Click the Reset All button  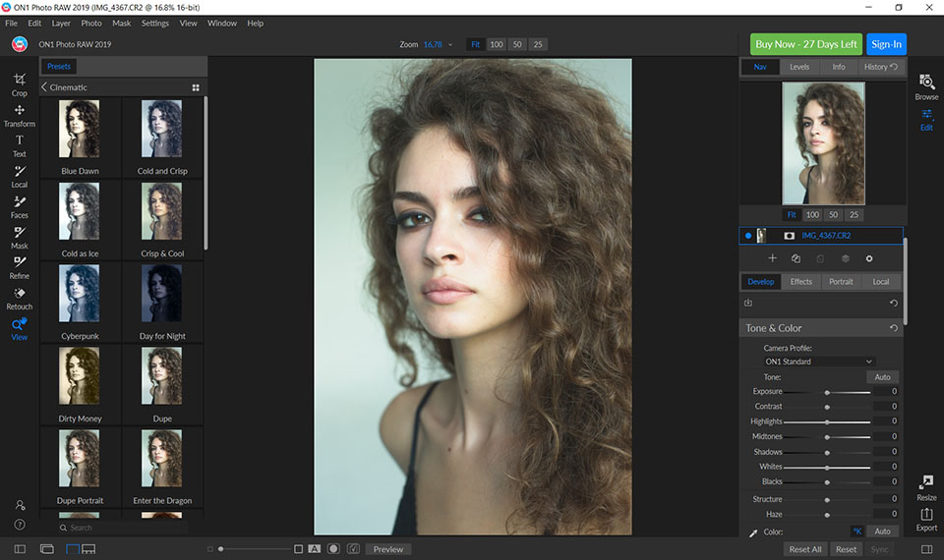(805, 549)
